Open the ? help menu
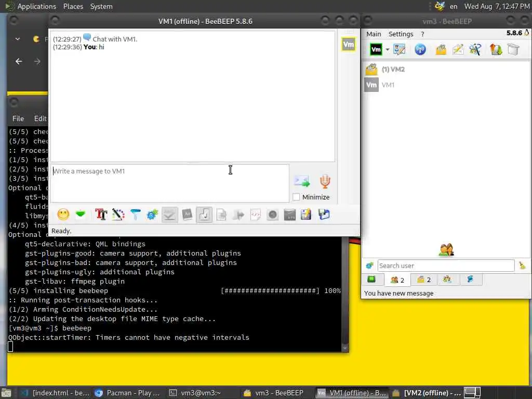The height and width of the screenshot is (399, 532). tap(422, 34)
